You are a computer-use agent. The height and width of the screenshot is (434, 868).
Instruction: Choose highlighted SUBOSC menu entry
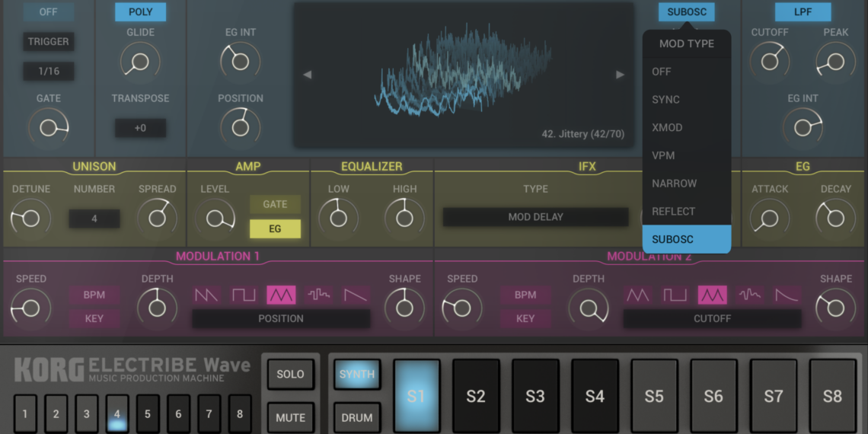coord(687,239)
